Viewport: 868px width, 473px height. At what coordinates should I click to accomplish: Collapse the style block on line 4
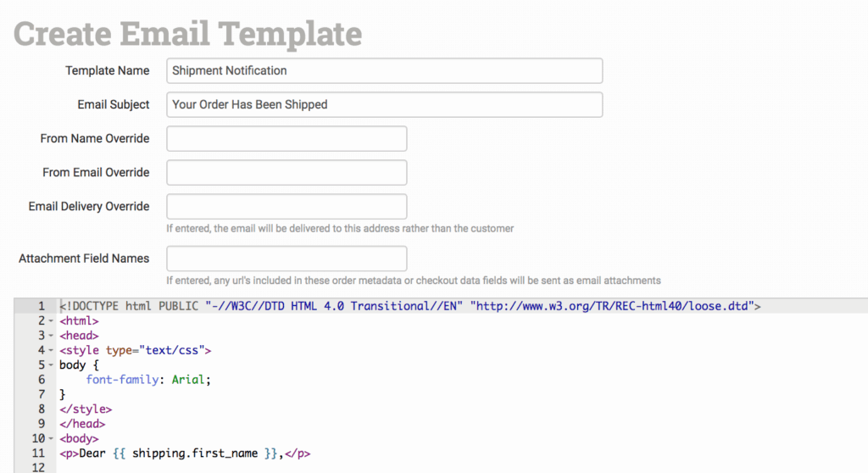51,350
